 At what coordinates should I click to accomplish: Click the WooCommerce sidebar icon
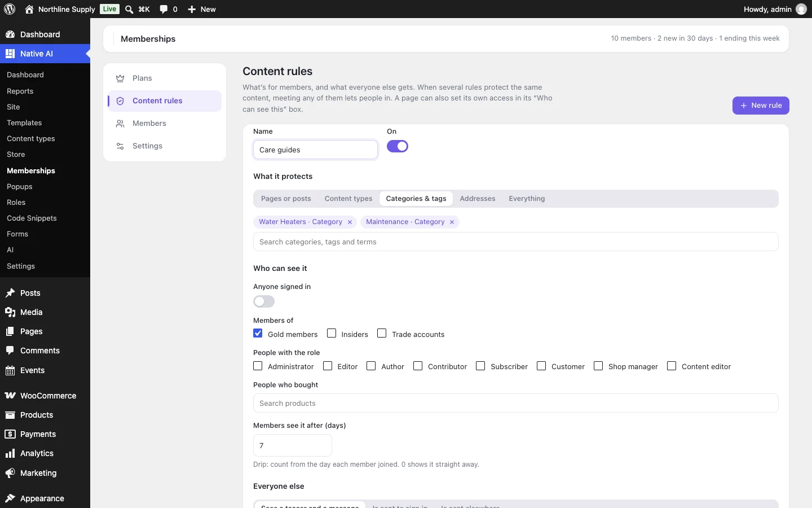coord(10,396)
